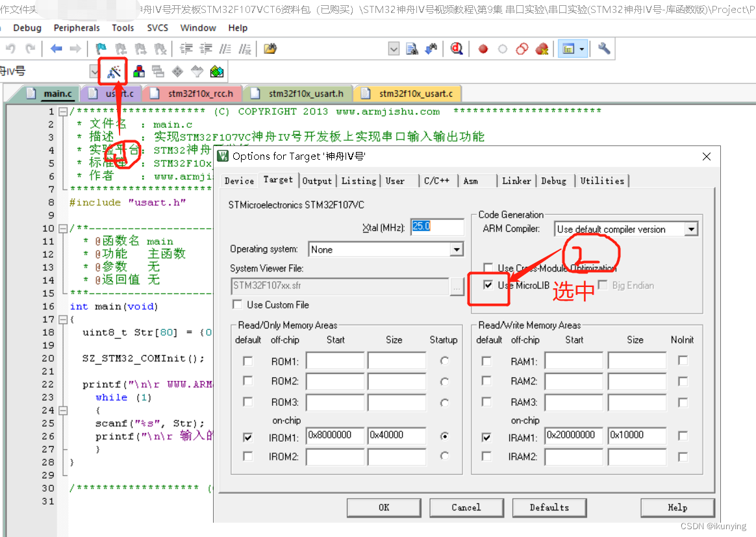
Task: Click Defaults button in dialog
Action: [x=549, y=508]
